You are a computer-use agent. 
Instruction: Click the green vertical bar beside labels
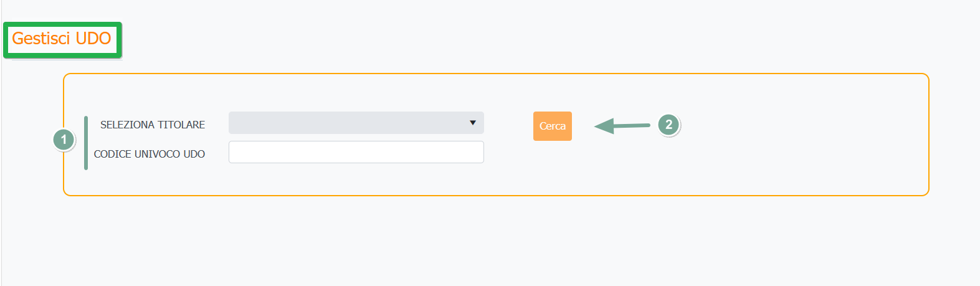tap(86, 143)
